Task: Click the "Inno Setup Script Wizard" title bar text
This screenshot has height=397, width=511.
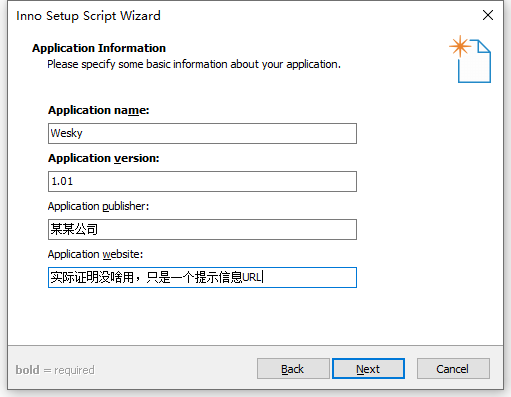Action: 88,16
